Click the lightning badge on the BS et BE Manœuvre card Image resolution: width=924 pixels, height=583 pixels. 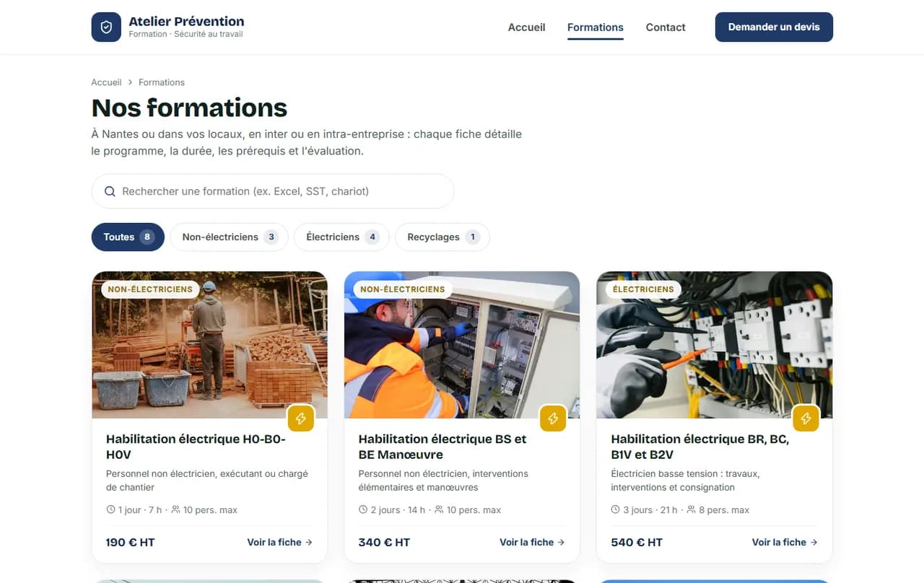click(553, 418)
